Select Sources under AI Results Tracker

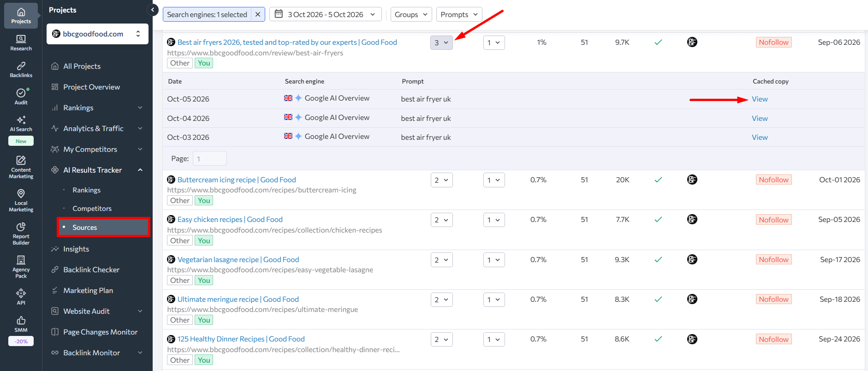point(103,227)
